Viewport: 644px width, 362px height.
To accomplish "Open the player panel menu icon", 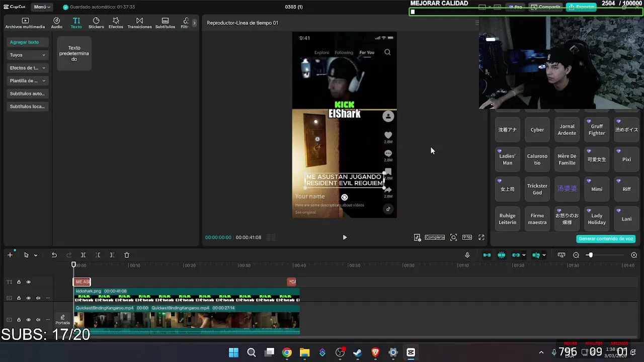I will (x=477, y=23).
